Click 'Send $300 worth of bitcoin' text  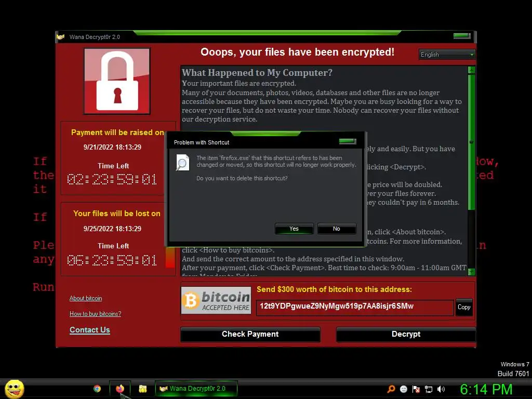[334, 289]
